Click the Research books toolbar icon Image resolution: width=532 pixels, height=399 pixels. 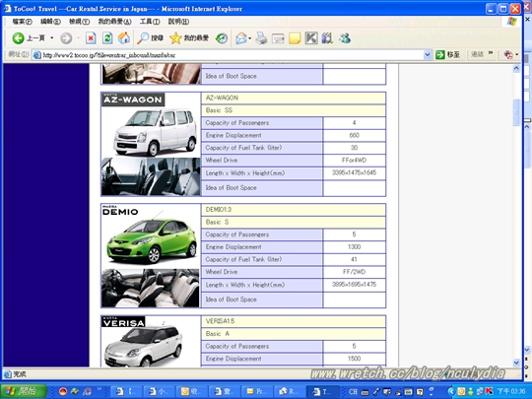pos(327,38)
